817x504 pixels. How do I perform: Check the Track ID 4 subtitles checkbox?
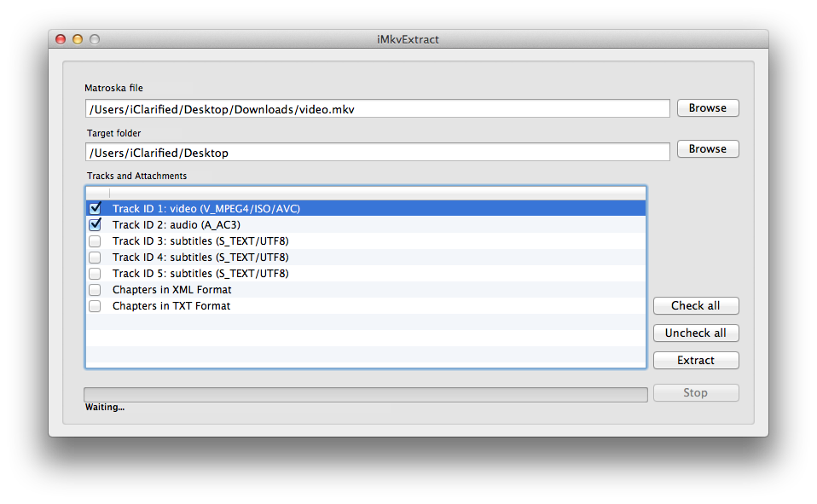pos(95,257)
